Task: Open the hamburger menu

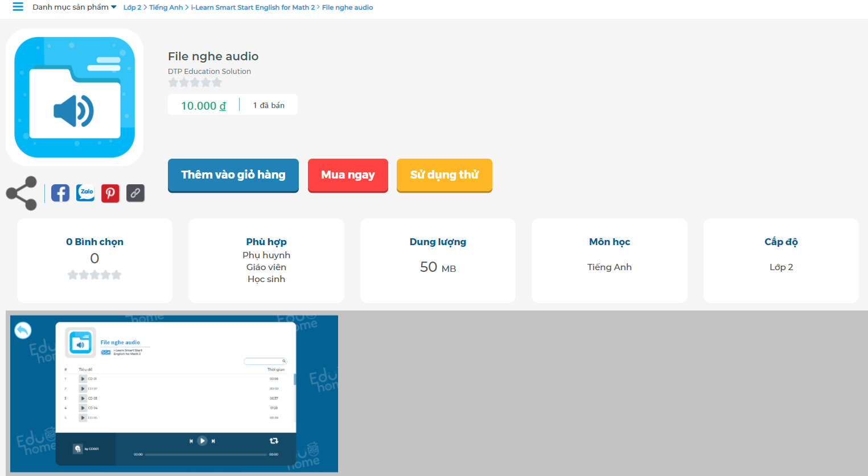Action: click(18, 7)
